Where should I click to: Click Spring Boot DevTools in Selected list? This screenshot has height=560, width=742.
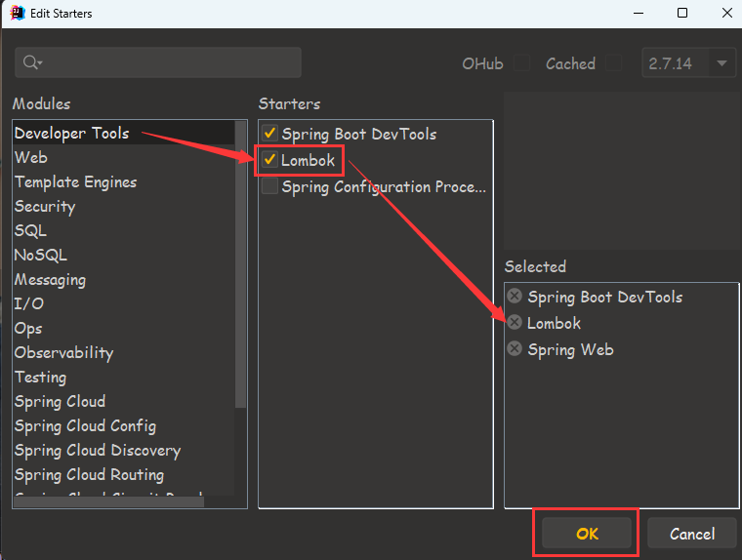click(605, 297)
